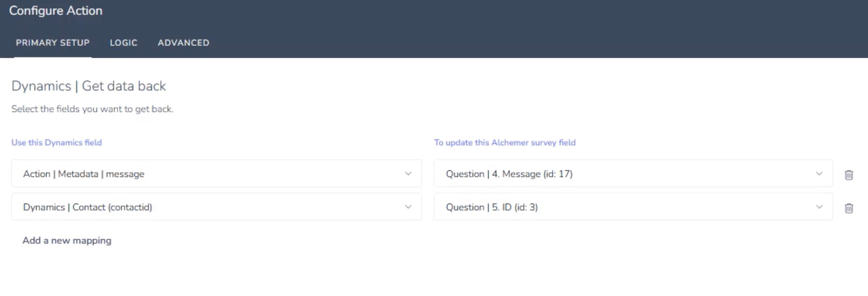Click chevron arrow on Question 4 Message field
868x296 pixels.
tap(819, 174)
